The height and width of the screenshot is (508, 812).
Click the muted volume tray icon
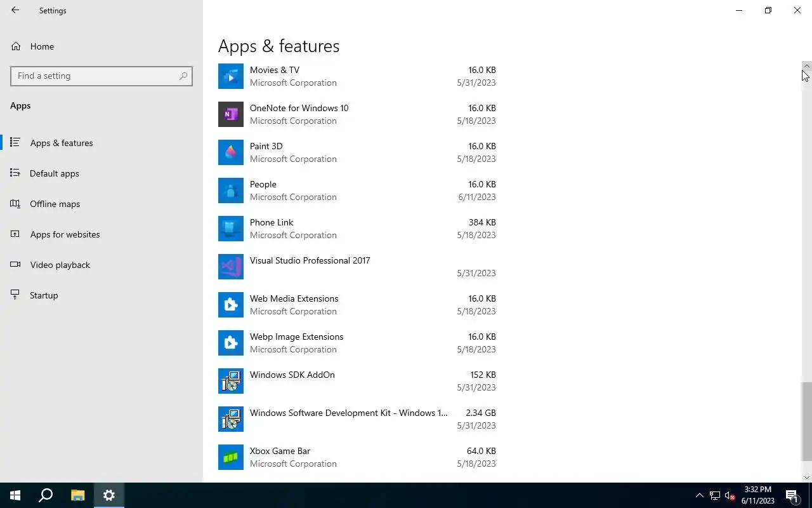tap(730, 495)
